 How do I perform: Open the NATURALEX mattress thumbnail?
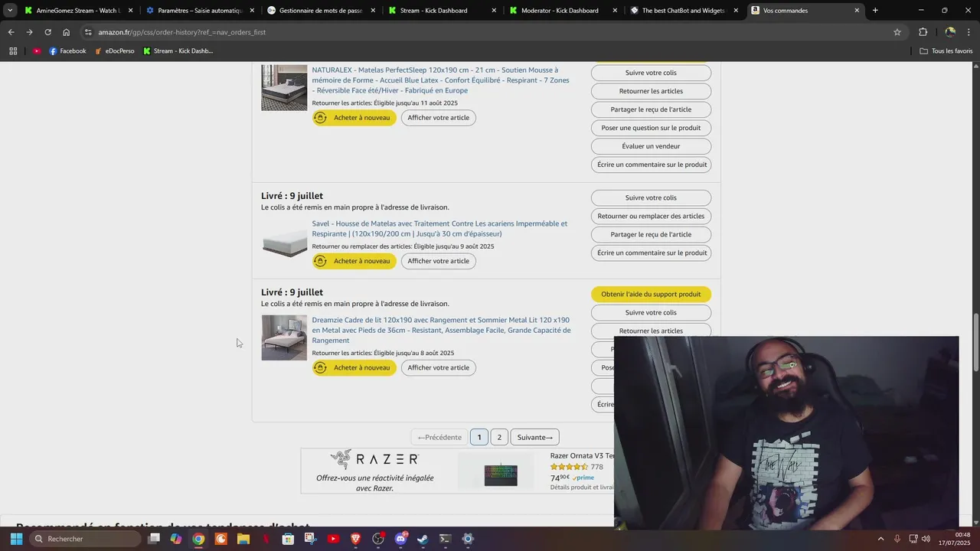pyautogui.click(x=284, y=88)
